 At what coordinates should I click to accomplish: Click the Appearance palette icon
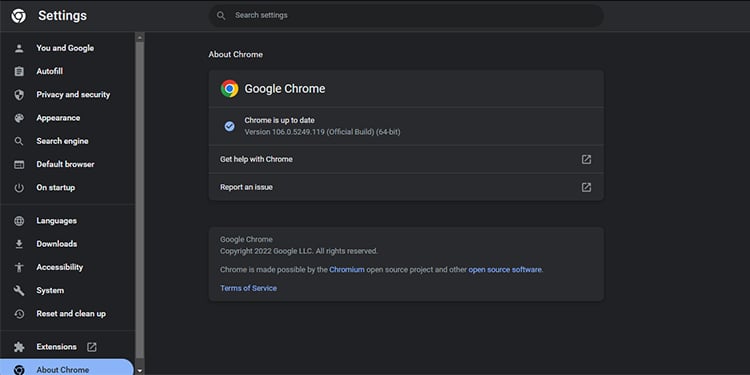pos(19,118)
